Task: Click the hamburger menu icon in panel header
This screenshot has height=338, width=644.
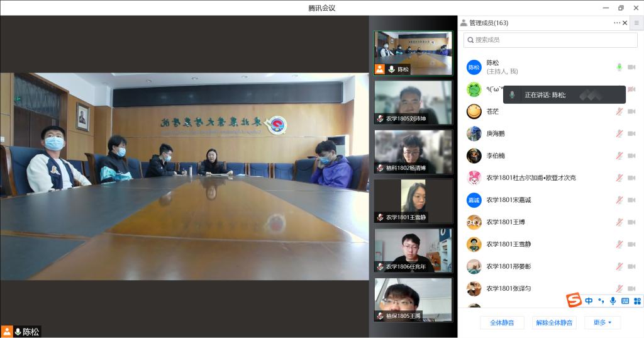Action: click(x=636, y=23)
